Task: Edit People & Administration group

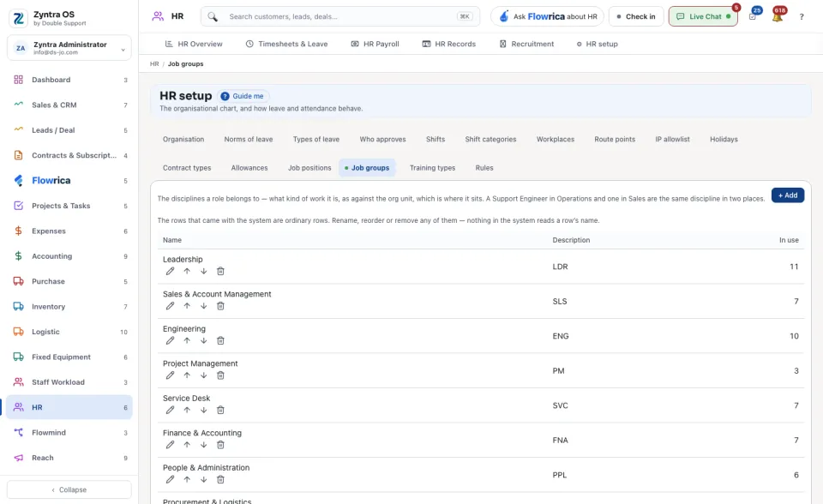Action: pyautogui.click(x=170, y=479)
